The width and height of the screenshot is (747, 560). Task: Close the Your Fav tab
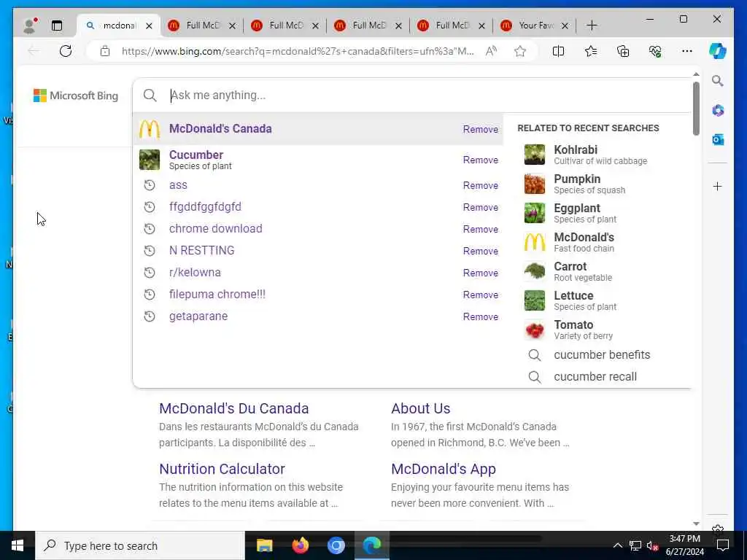point(565,26)
